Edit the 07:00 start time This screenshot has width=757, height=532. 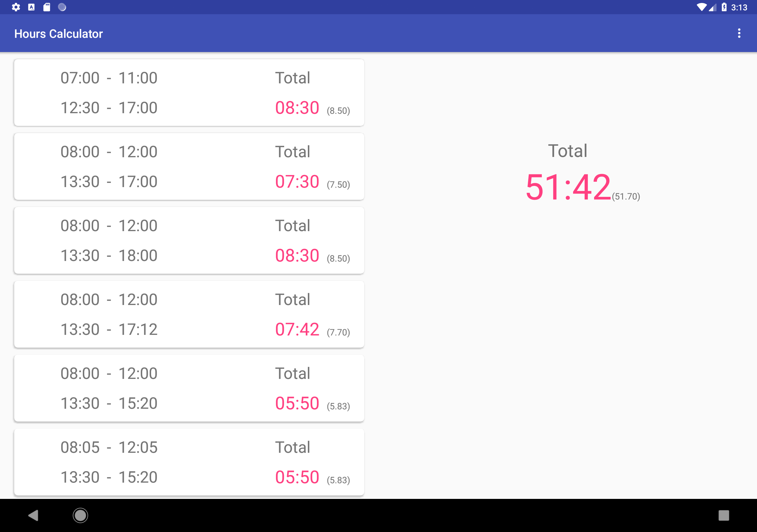tap(80, 78)
